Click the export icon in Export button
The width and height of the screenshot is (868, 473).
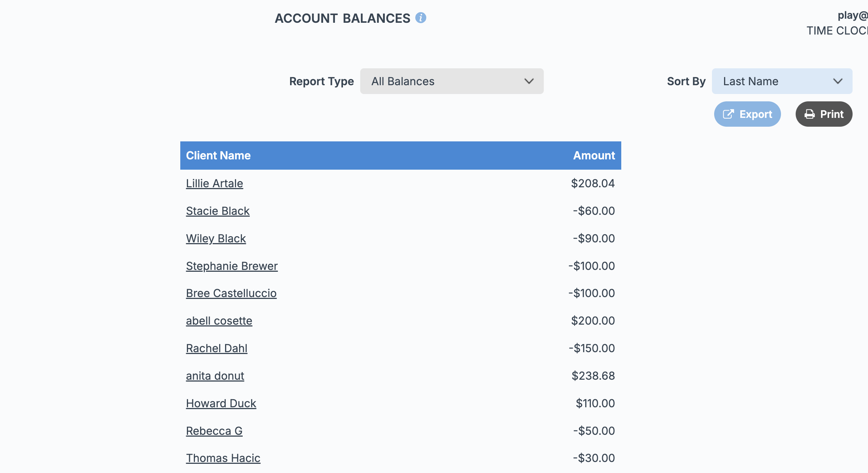tap(728, 114)
